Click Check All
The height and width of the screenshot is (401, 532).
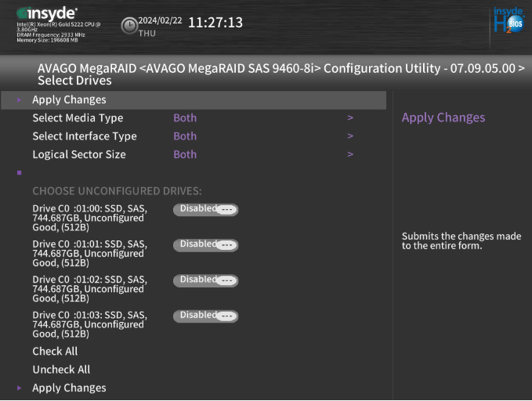pos(55,352)
